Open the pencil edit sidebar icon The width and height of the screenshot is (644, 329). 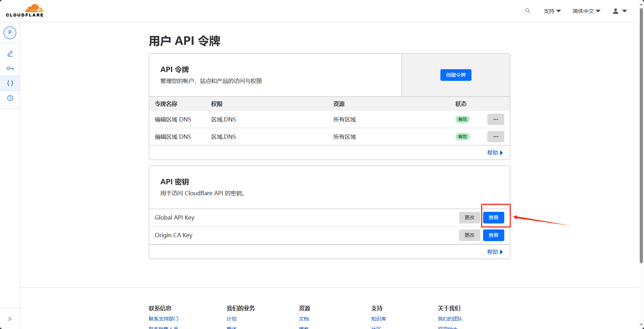(x=10, y=54)
